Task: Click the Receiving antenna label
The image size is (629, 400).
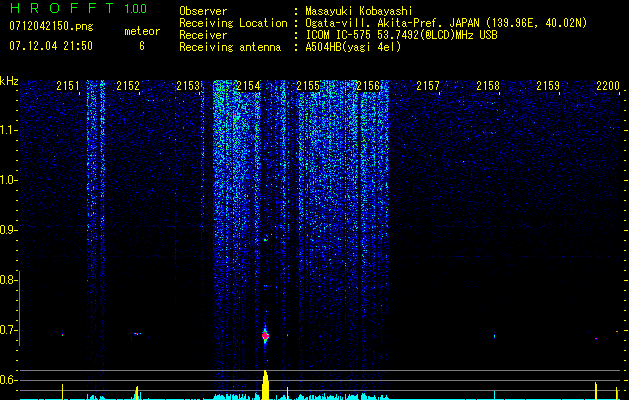Action: point(230,47)
